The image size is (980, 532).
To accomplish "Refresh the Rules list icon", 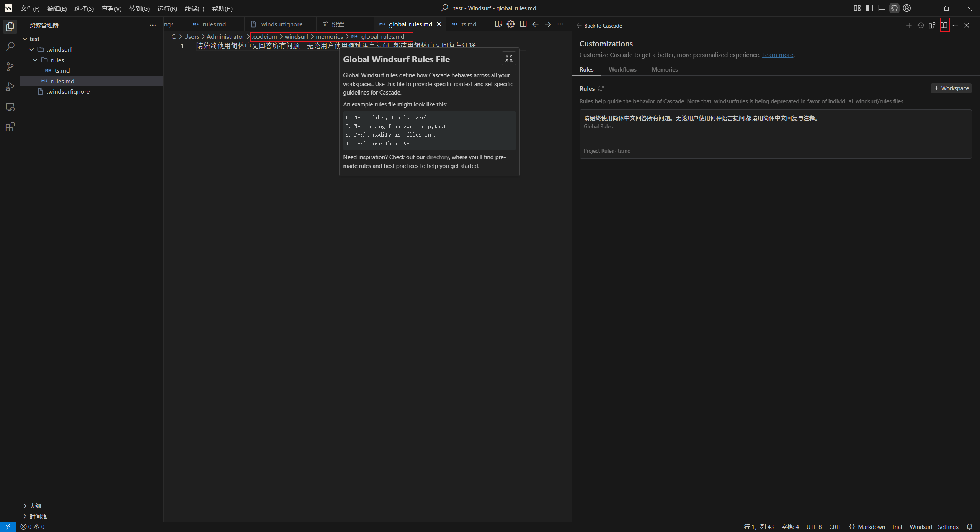I will click(601, 88).
